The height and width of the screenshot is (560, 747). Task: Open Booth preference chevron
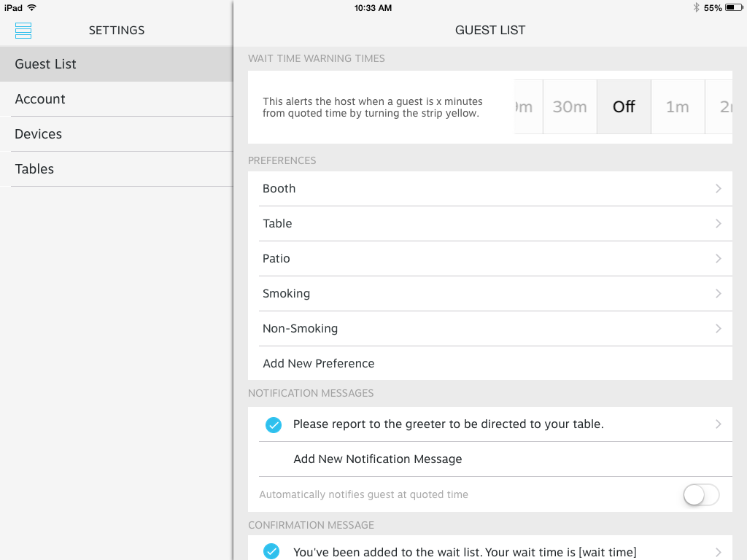pyautogui.click(x=718, y=189)
